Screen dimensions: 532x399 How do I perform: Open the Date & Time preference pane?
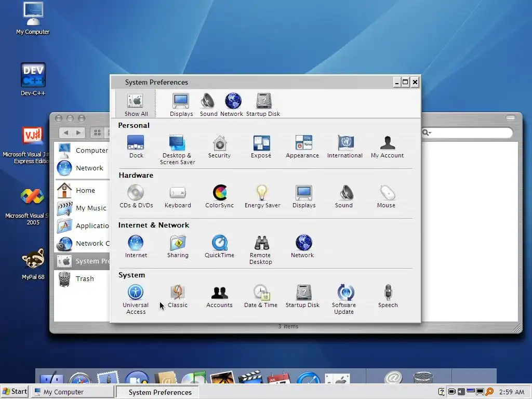pos(261,296)
